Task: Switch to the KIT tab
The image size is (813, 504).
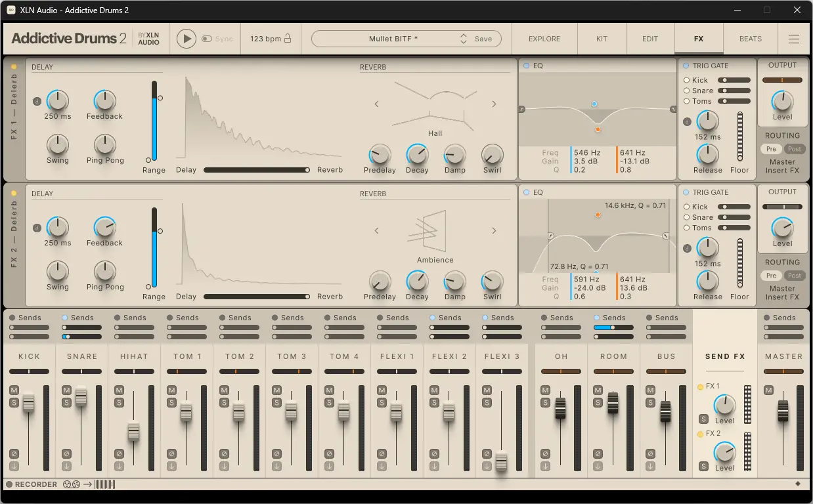Action: pos(601,39)
